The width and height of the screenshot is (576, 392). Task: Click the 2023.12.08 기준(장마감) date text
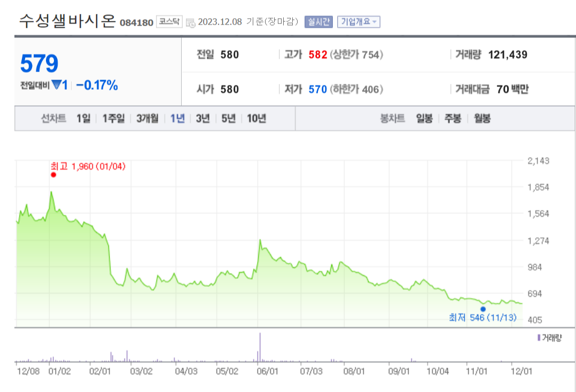coord(248,22)
